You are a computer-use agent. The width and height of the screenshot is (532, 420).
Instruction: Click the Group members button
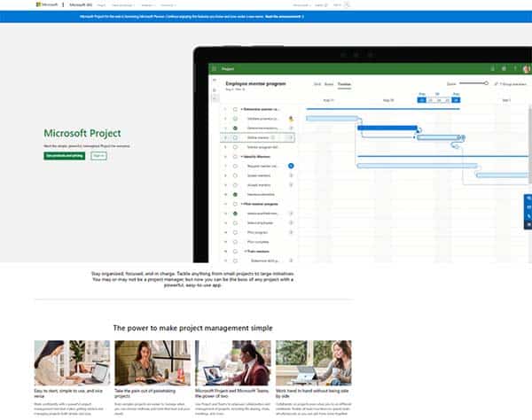[511, 84]
